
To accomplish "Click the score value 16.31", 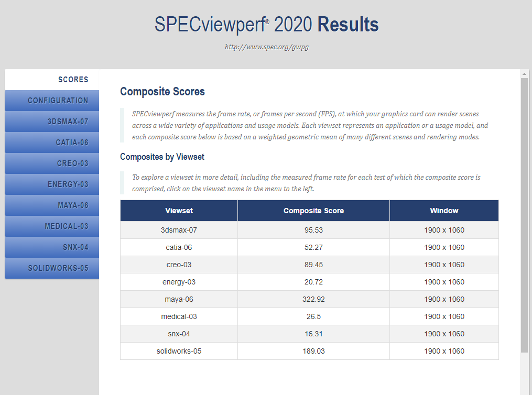I will [x=313, y=334].
